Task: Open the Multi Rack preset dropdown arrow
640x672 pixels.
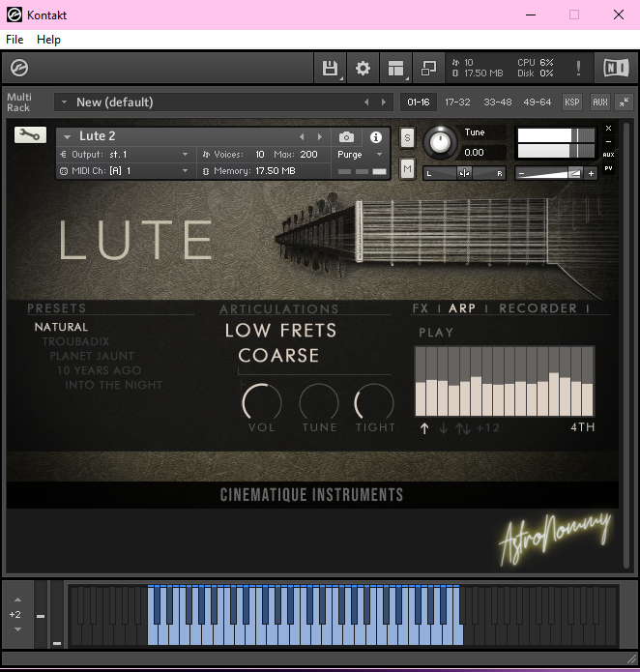Action: click(x=64, y=102)
